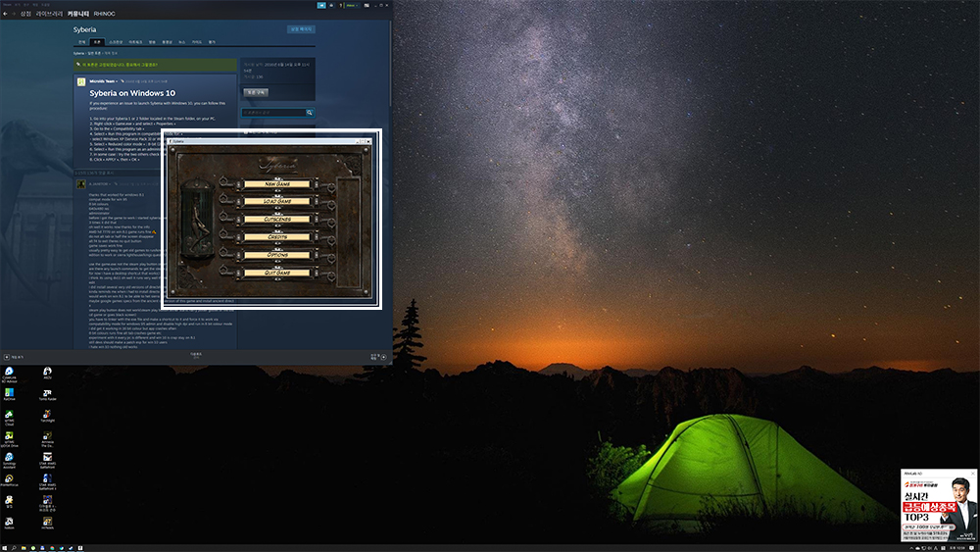980x552 pixels.
Task: Open the Steam 커뮤니티 section
Action: [x=78, y=13]
